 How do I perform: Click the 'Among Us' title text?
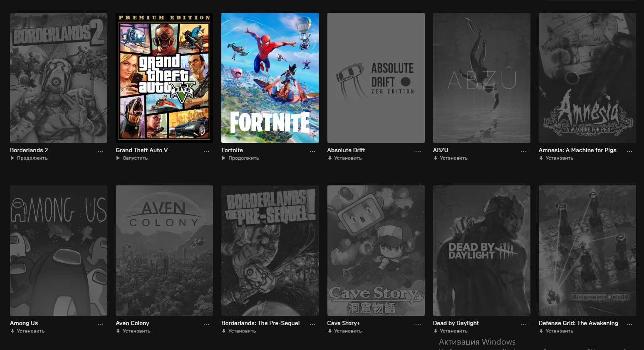[x=24, y=323]
